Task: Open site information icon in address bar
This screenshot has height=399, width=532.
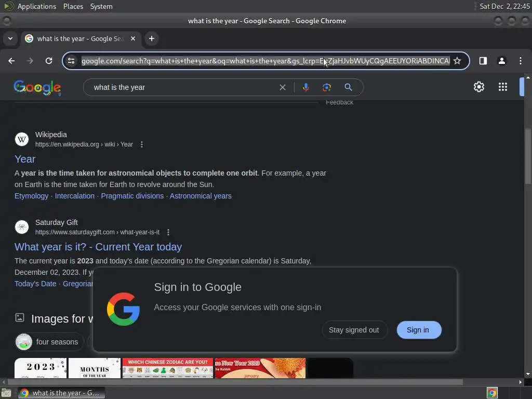Action: pos(71,61)
